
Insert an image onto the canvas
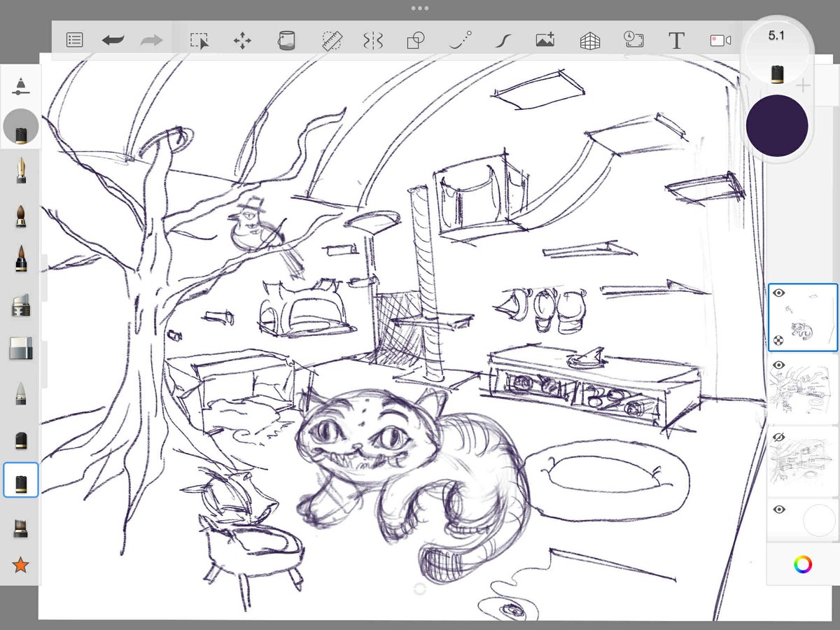pos(545,41)
